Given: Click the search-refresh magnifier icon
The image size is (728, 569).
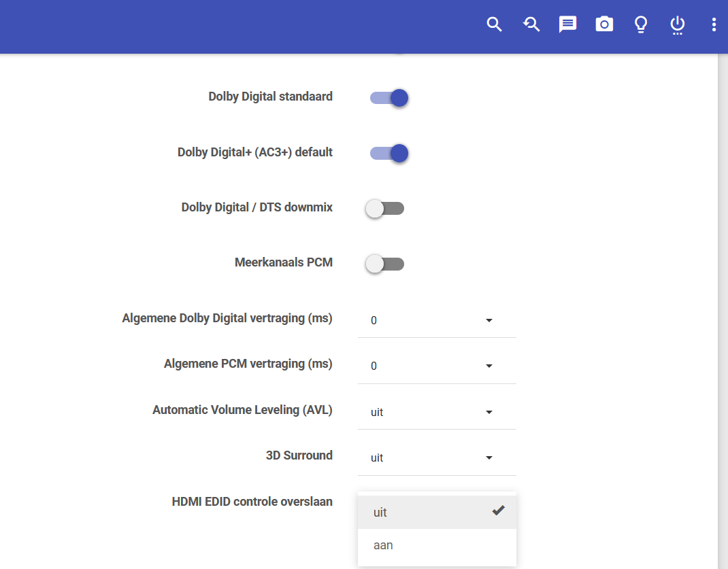Looking at the screenshot, I should click(x=531, y=24).
